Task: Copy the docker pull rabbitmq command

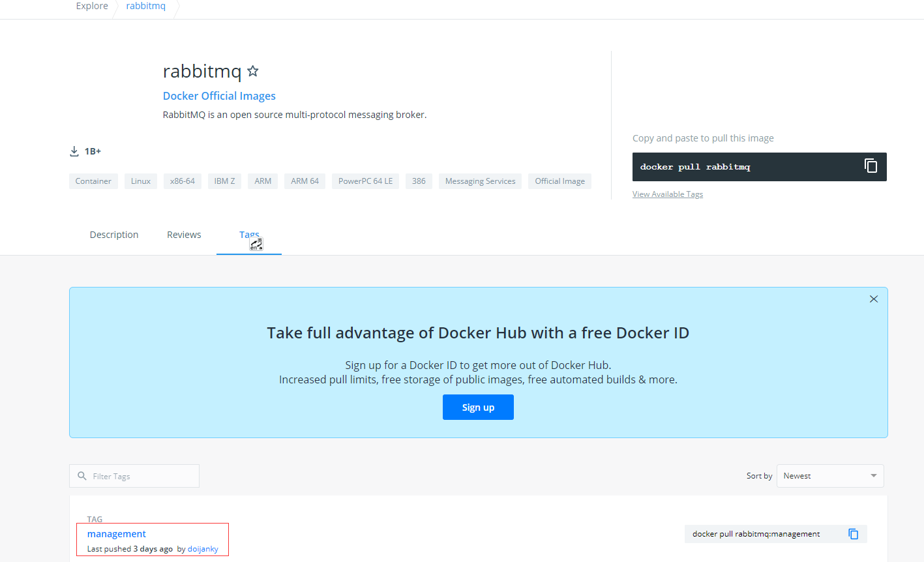Action: (871, 166)
